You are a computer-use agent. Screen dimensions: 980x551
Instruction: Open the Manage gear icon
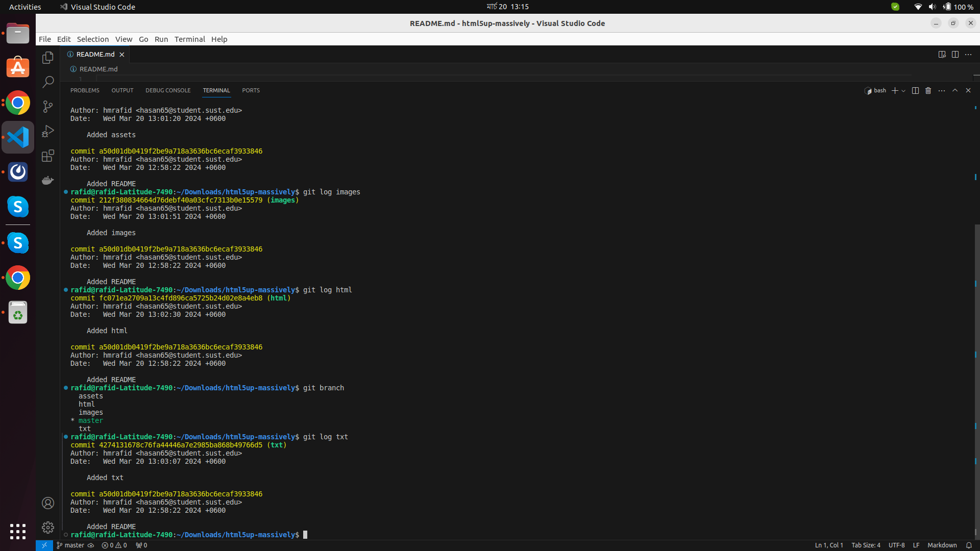[x=48, y=527]
